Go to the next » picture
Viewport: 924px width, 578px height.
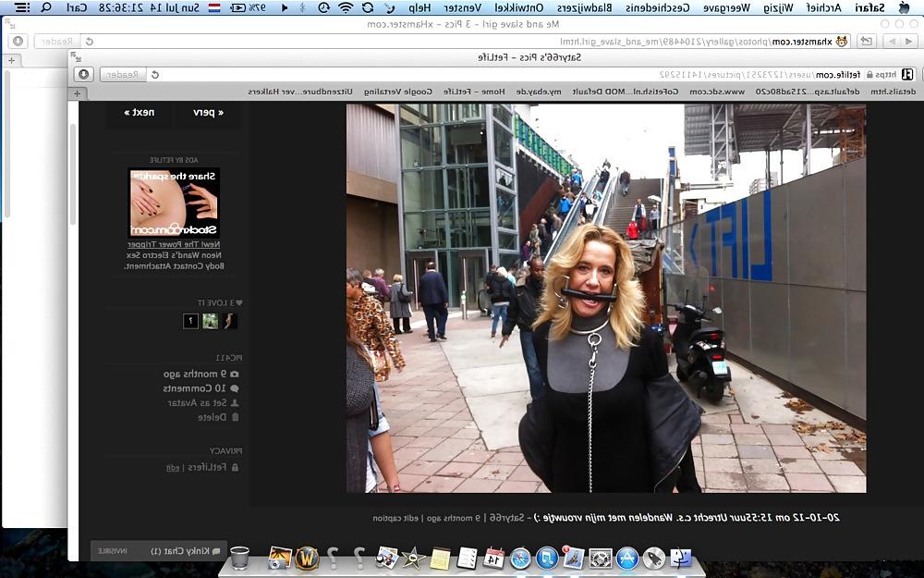(x=140, y=112)
